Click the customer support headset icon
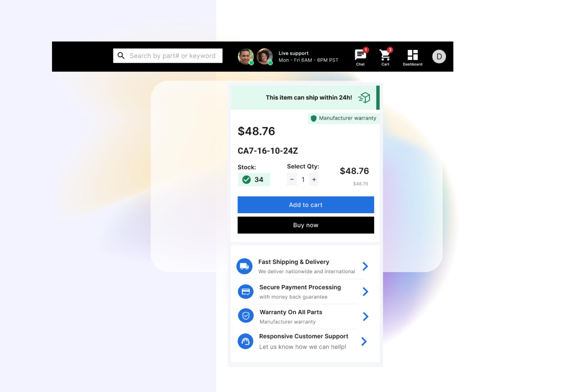Viewport: 566px width, 392px height. 245,341
